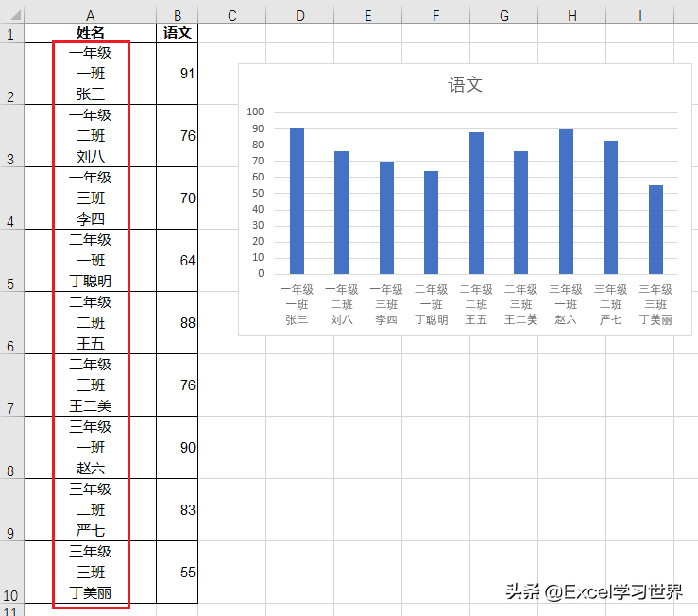This screenshot has height=616, width=698.
Task: Click the chart bar for 赵六
Action: tap(566, 202)
